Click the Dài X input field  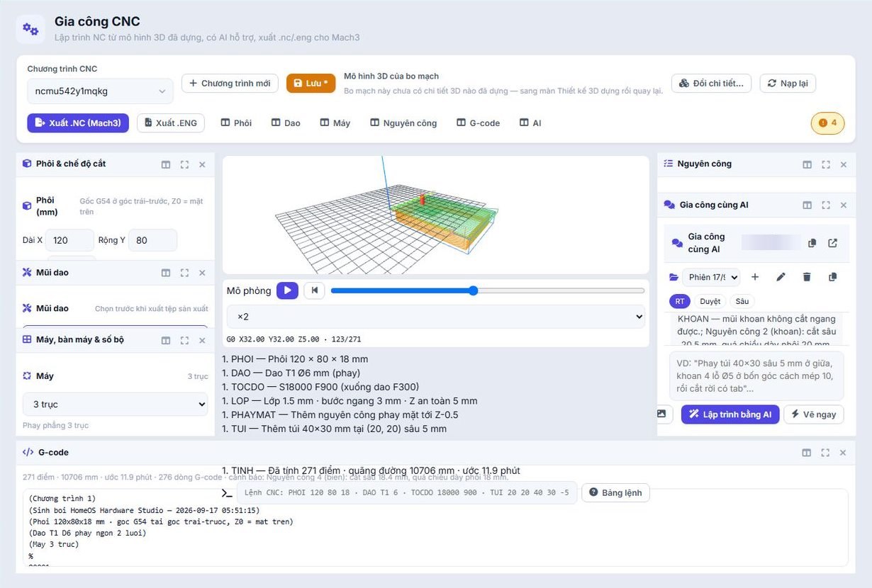[x=69, y=240]
